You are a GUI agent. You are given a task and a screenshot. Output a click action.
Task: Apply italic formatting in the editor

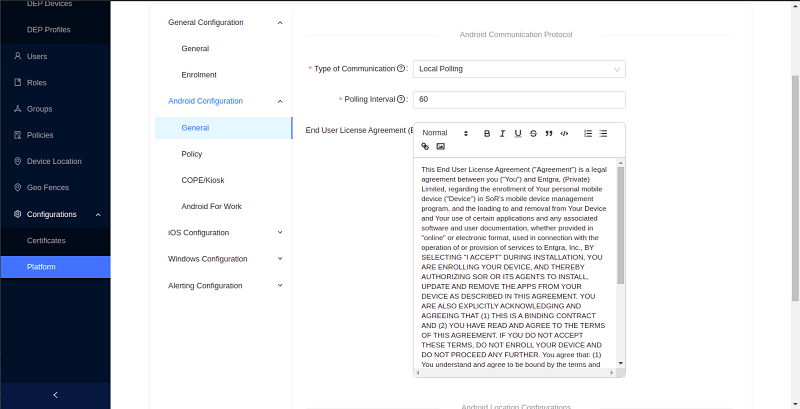coord(503,133)
